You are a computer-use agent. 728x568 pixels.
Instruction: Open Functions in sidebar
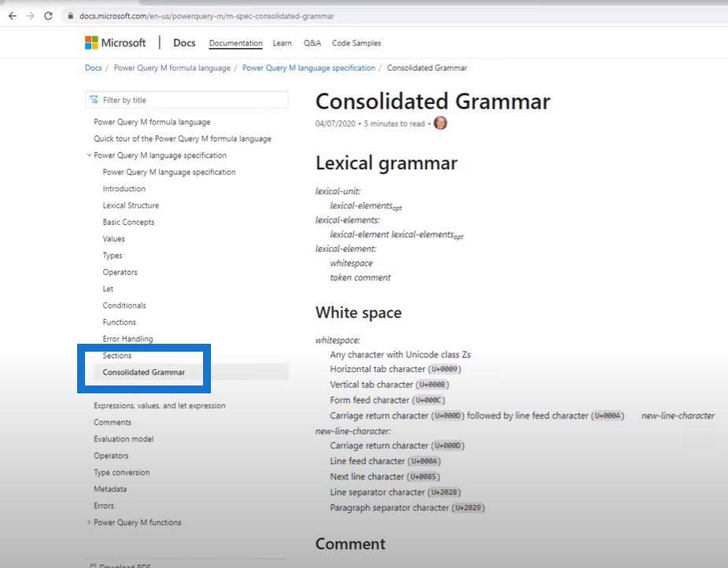click(x=120, y=323)
